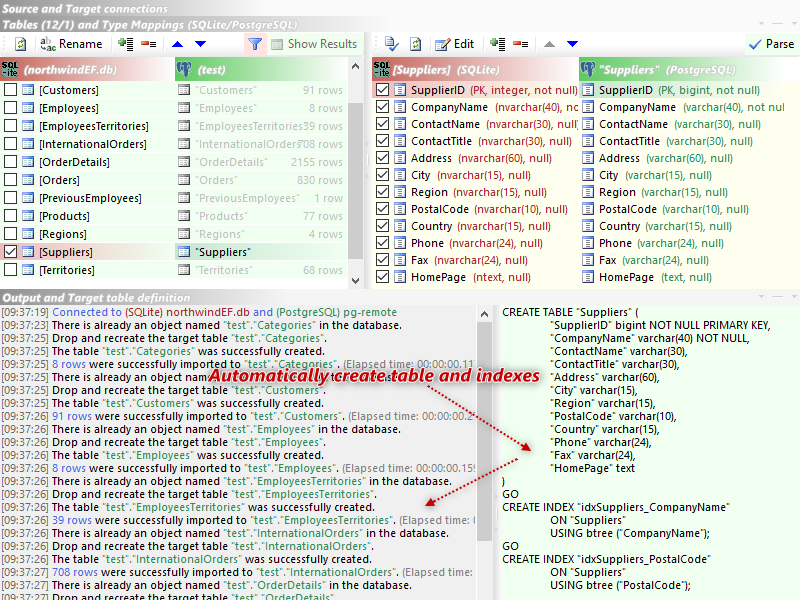800x600 pixels.
Task: Click the PostgreSQL elephant beside "Suppliers" header
Action: (588, 69)
